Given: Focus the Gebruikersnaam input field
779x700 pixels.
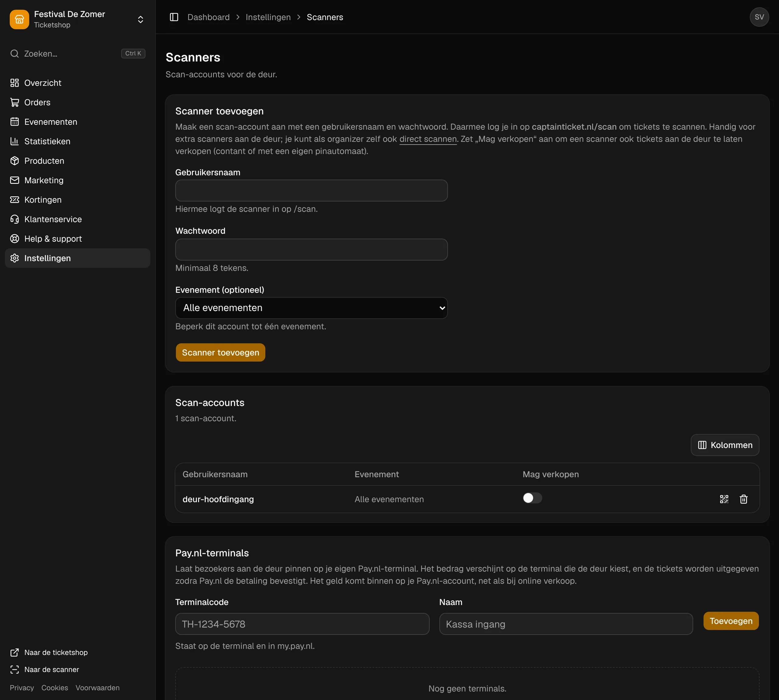Looking at the screenshot, I should [311, 191].
